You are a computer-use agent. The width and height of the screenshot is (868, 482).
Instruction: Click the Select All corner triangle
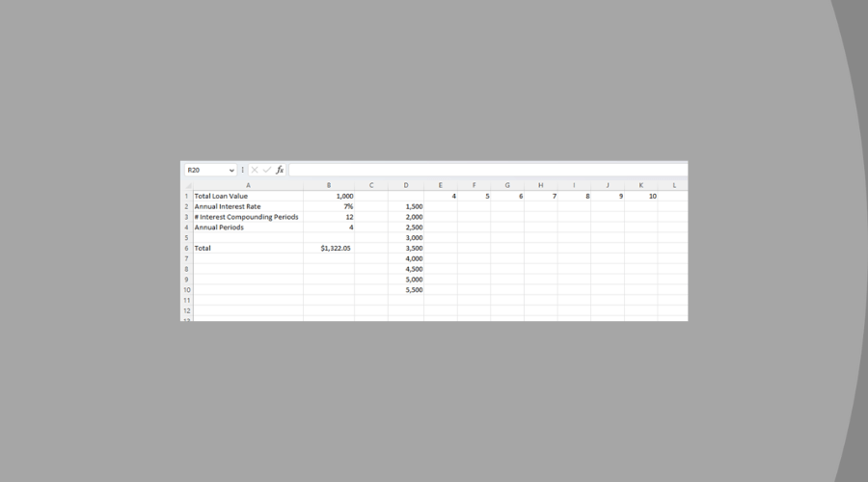(x=188, y=185)
